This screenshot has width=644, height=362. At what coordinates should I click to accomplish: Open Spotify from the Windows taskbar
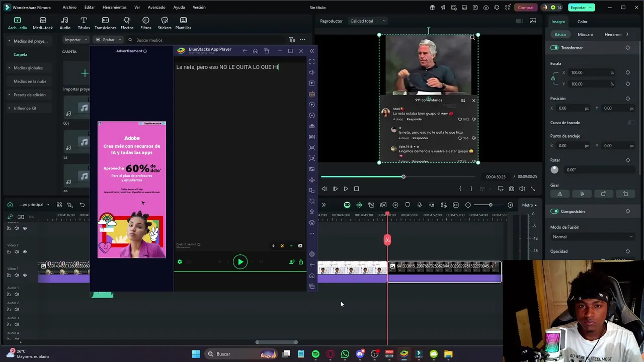315,354
